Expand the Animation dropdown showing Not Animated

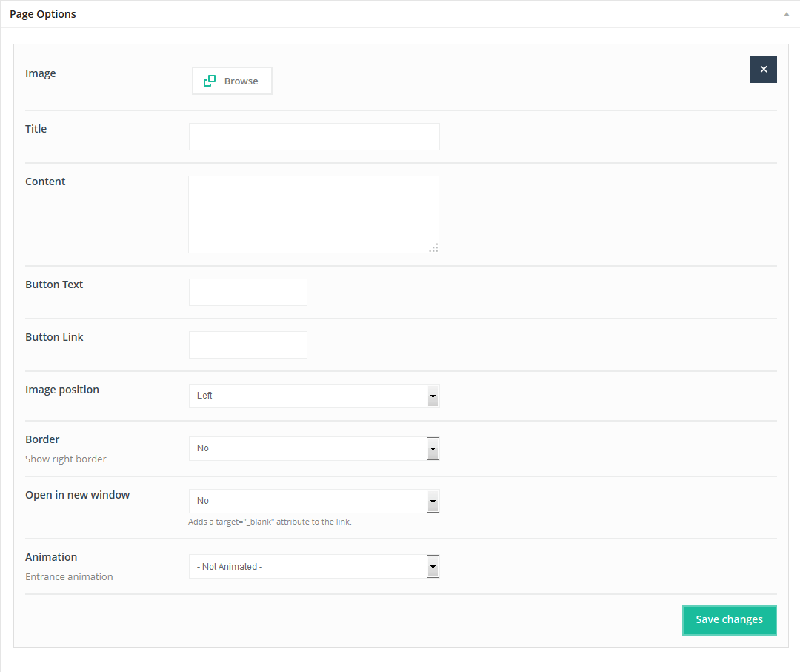pos(314,567)
